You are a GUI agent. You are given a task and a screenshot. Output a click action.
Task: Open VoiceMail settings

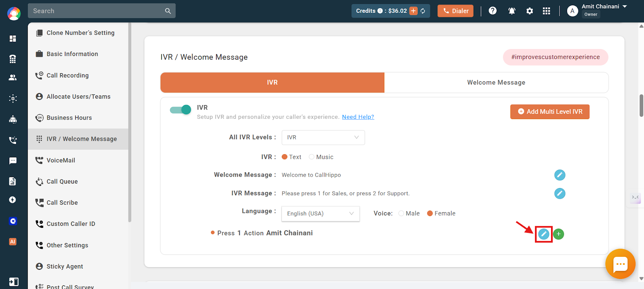[78, 160]
